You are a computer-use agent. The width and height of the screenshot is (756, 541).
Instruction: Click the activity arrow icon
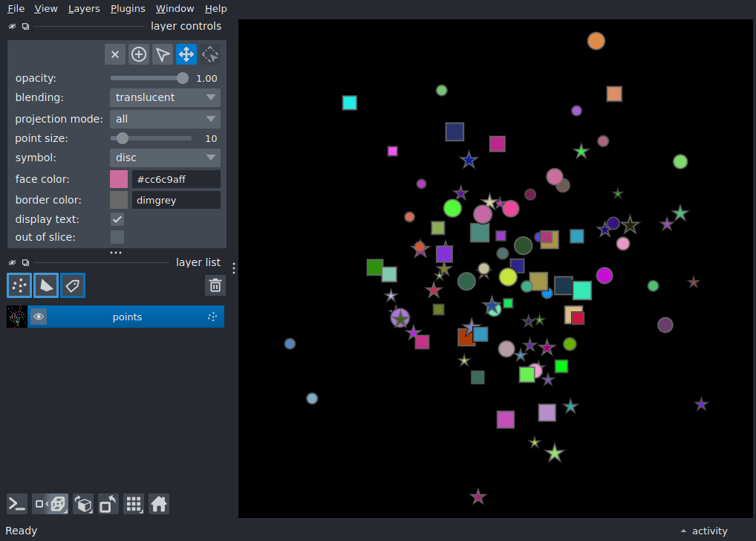tap(683, 531)
